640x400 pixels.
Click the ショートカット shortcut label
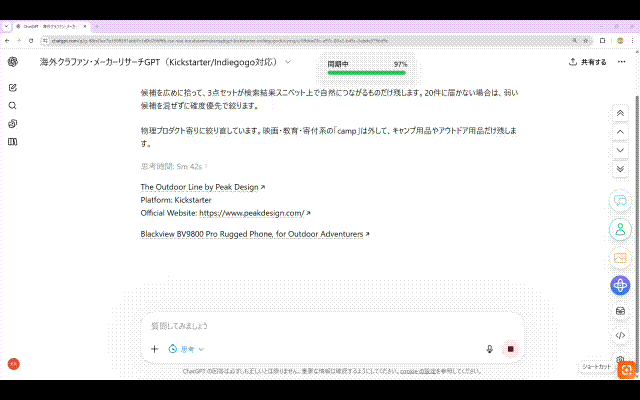pos(596,367)
